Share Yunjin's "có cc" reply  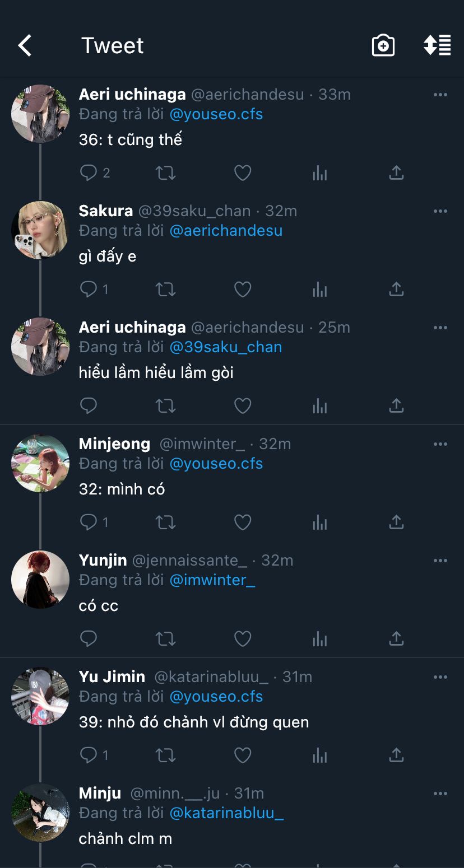[x=396, y=638]
